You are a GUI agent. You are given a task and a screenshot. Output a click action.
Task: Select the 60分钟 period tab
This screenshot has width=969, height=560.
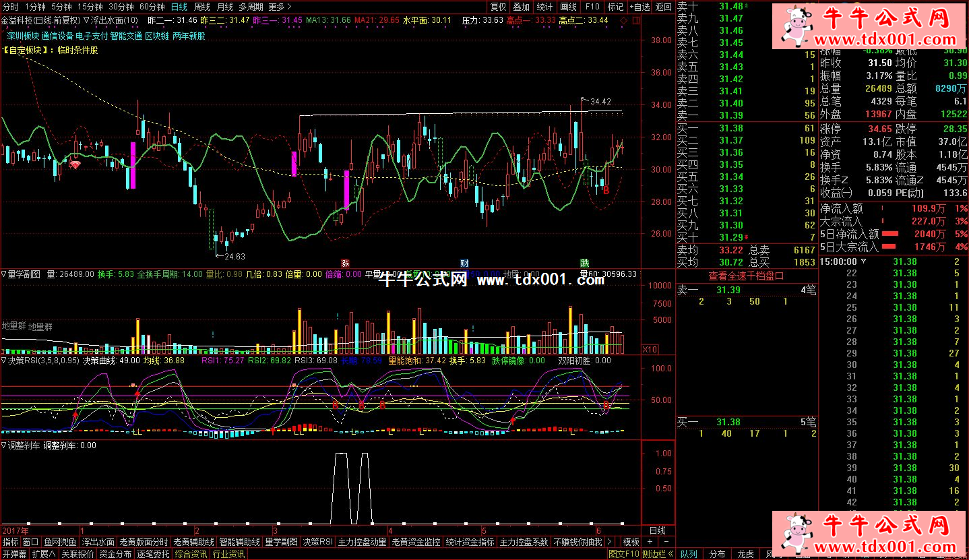click(x=152, y=6)
